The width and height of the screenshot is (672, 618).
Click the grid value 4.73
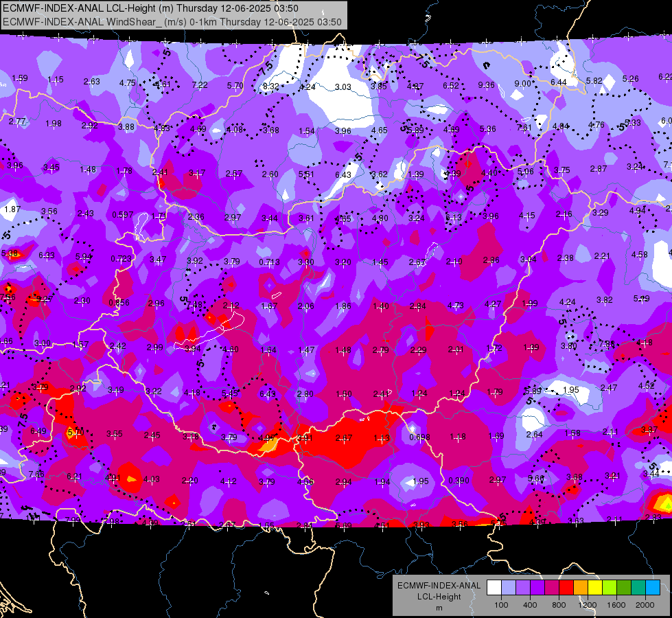pyautogui.click(x=456, y=306)
